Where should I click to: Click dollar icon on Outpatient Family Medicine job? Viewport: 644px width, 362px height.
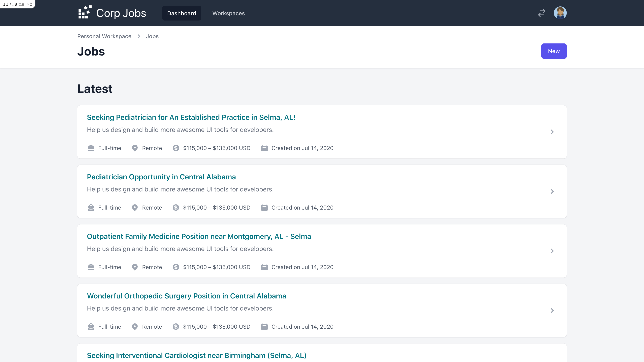pyautogui.click(x=176, y=267)
